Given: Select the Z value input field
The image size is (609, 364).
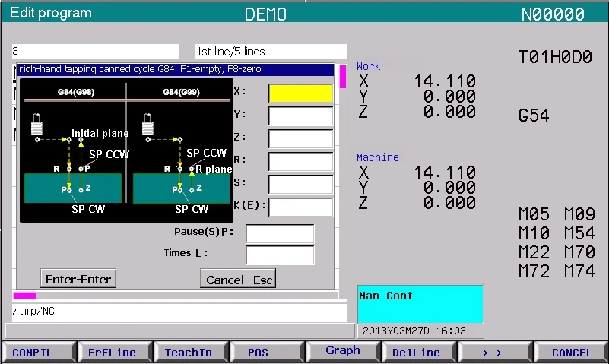Looking at the screenshot, I should tap(300, 138).
